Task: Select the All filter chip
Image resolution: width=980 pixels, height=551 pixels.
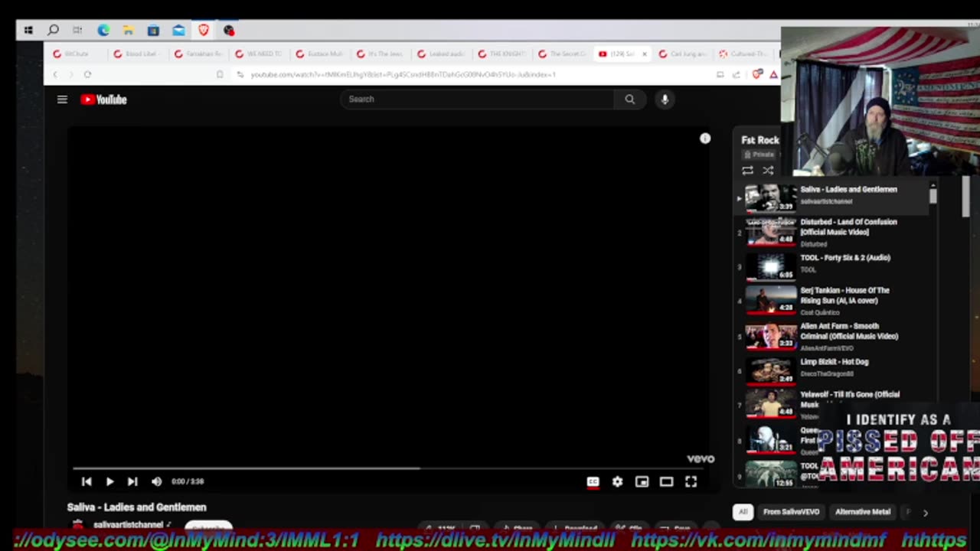Action: coord(743,512)
